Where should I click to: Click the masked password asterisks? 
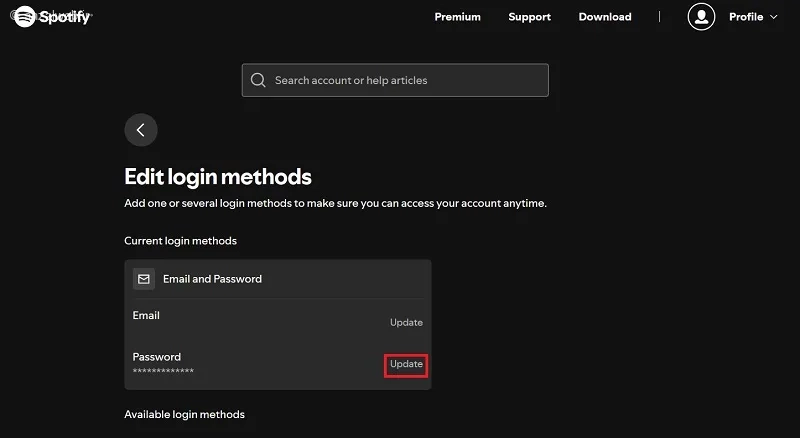(x=163, y=371)
